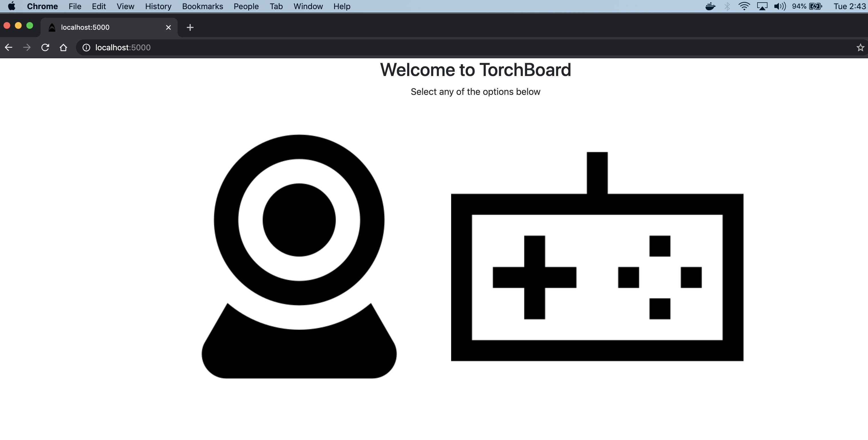Reload the current page
The height and width of the screenshot is (440, 868).
pos(45,47)
